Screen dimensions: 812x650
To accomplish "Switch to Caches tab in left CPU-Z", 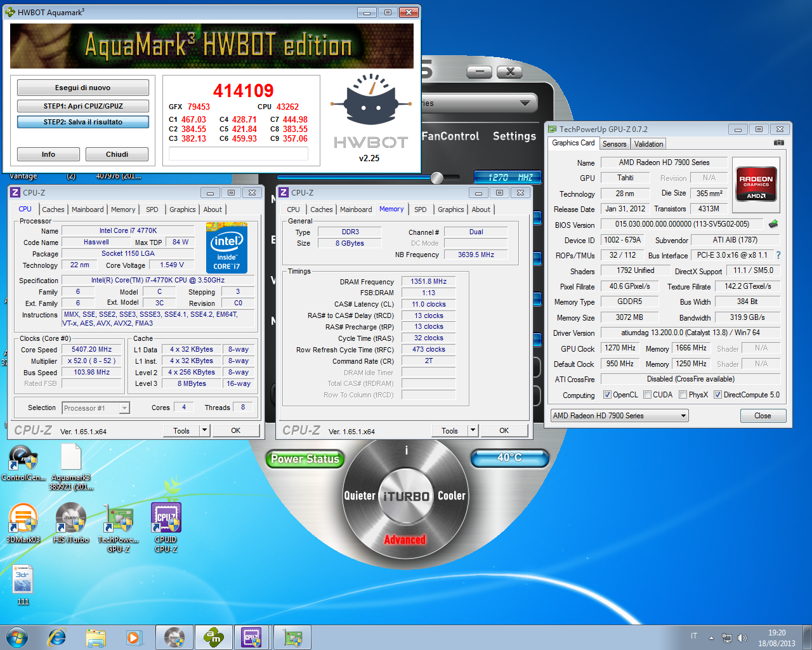I will click(x=53, y=209).
